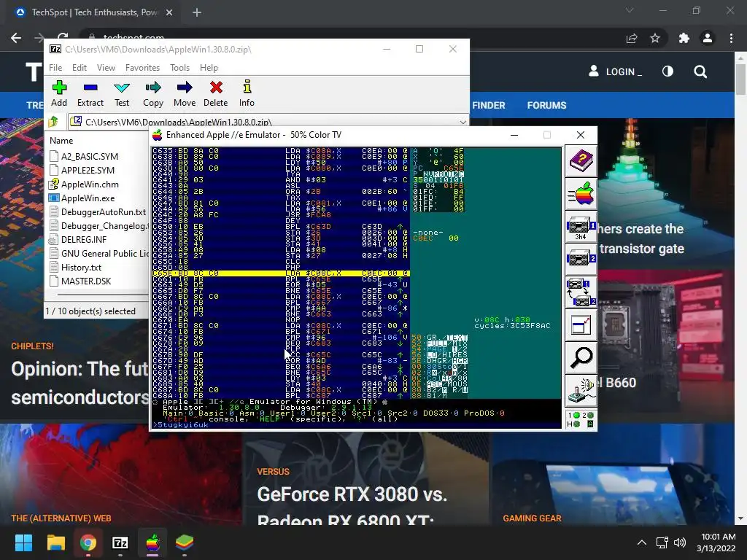Open TechSpot search magnifier
Screen dimensions: 747x560
tap(700, 72)
